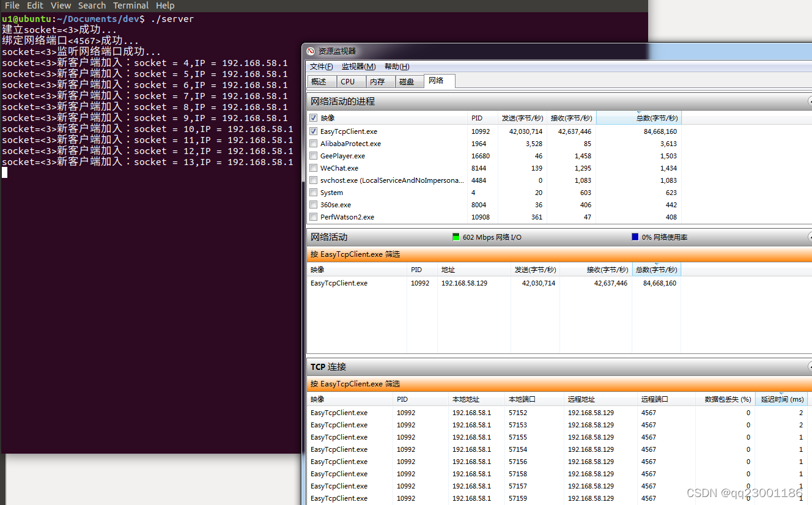
Task: Open the Search menu in terminal window
Action: click(x=92, y=6)
